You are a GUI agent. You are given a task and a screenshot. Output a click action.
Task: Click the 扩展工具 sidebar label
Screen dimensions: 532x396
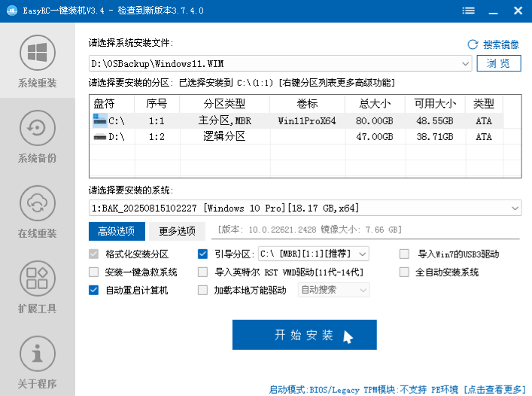pyautogui.click(x=38, y=309)
